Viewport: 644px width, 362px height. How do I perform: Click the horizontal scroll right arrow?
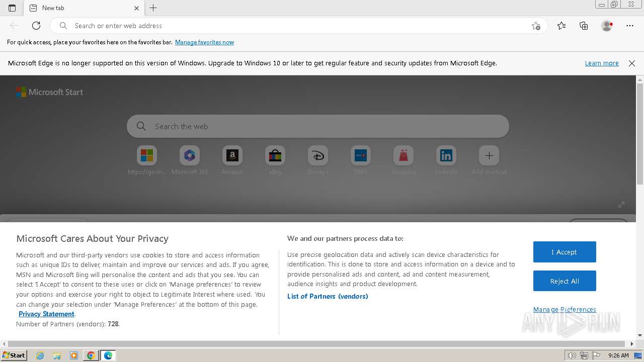(x=632, y=344)
